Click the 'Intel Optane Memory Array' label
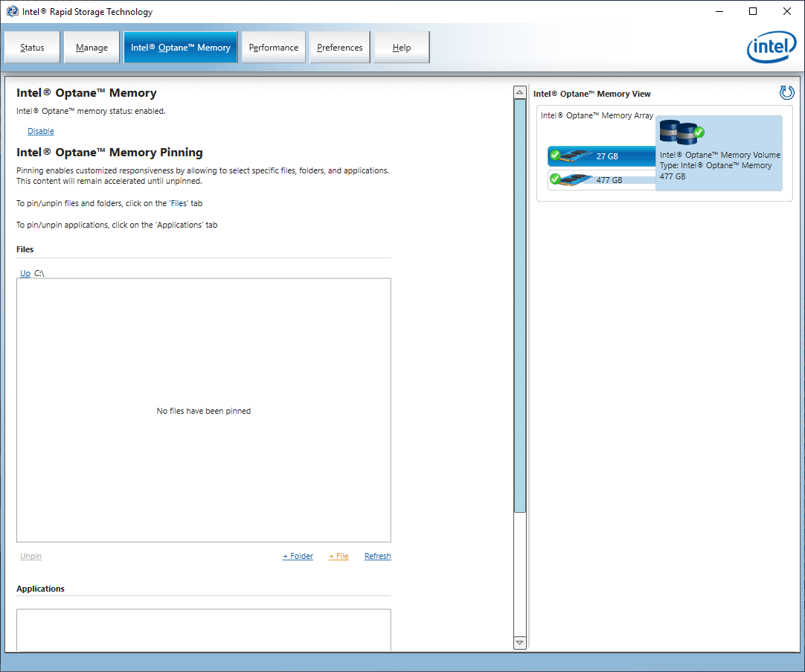This screenshot has width=805, height=672. 597,115
